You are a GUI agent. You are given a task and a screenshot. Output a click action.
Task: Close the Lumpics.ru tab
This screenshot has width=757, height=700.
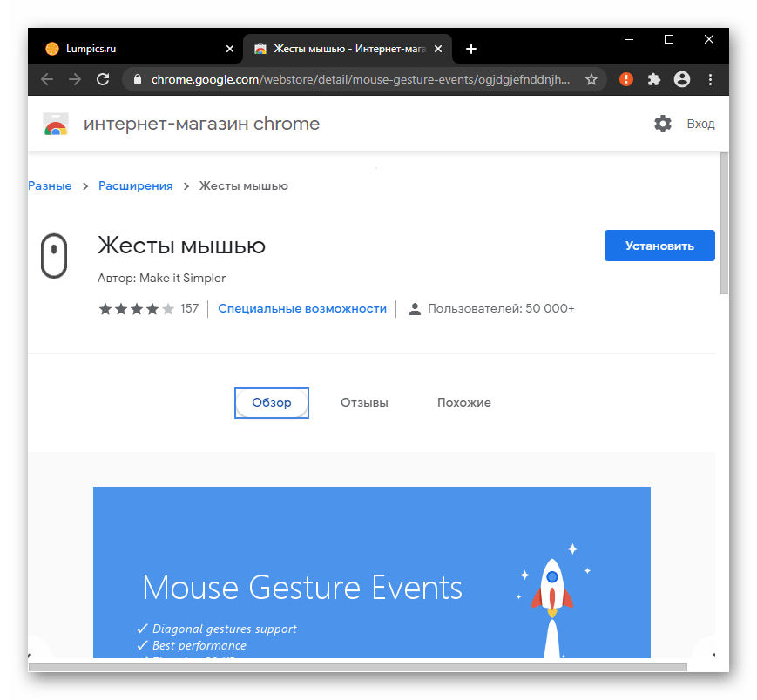[230, 49]
